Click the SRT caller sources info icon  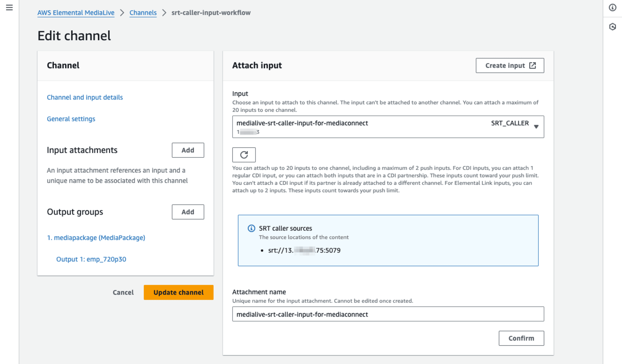click(251, 228)
